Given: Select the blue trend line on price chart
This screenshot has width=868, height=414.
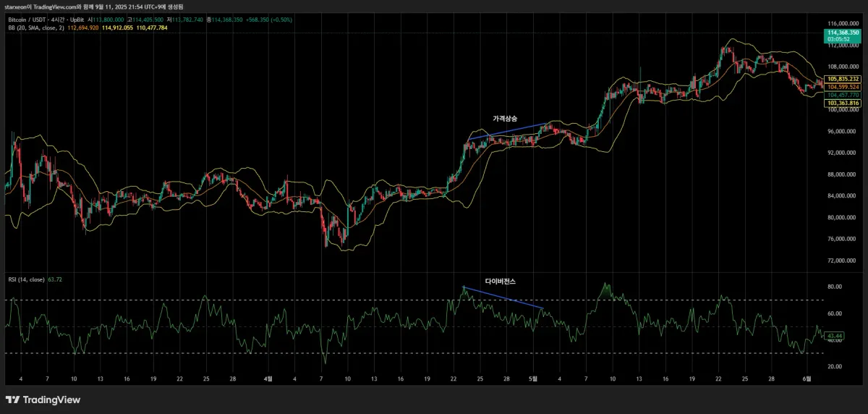Looking at the screenshot, I should pos(506,131).
